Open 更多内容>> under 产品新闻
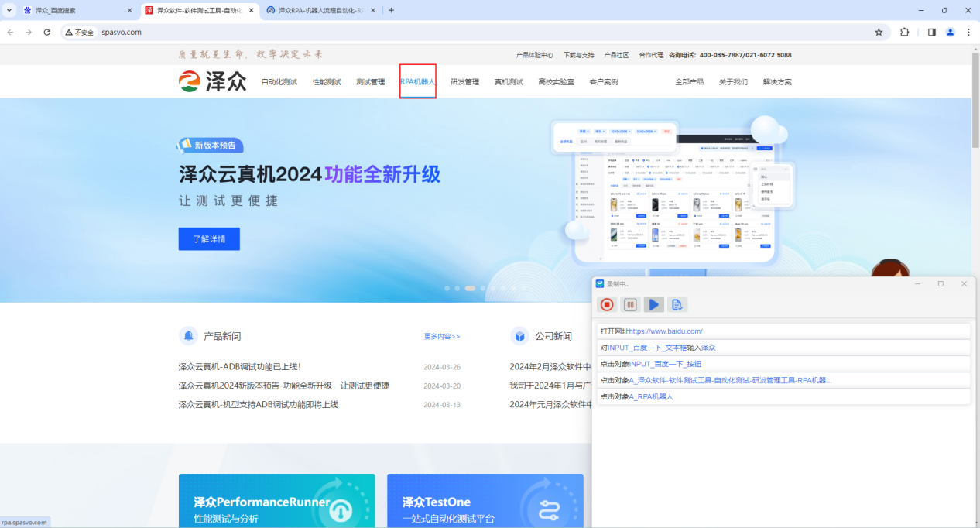 (442, 337)
